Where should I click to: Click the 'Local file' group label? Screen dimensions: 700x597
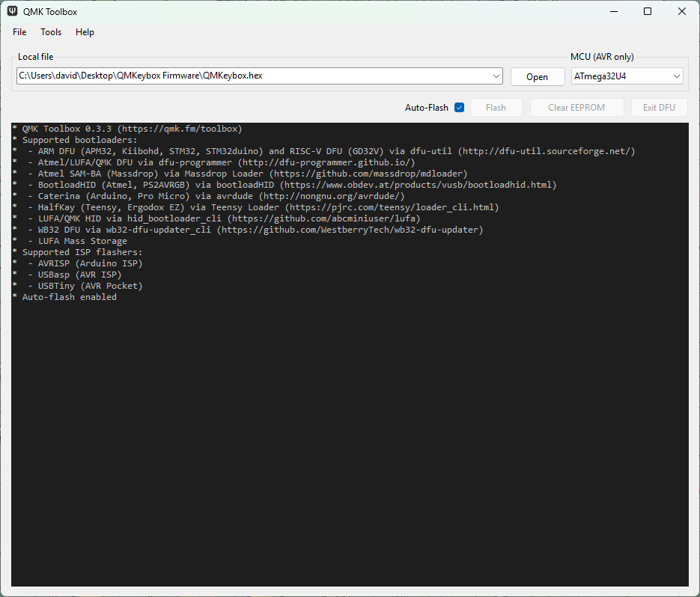point(35,57)
